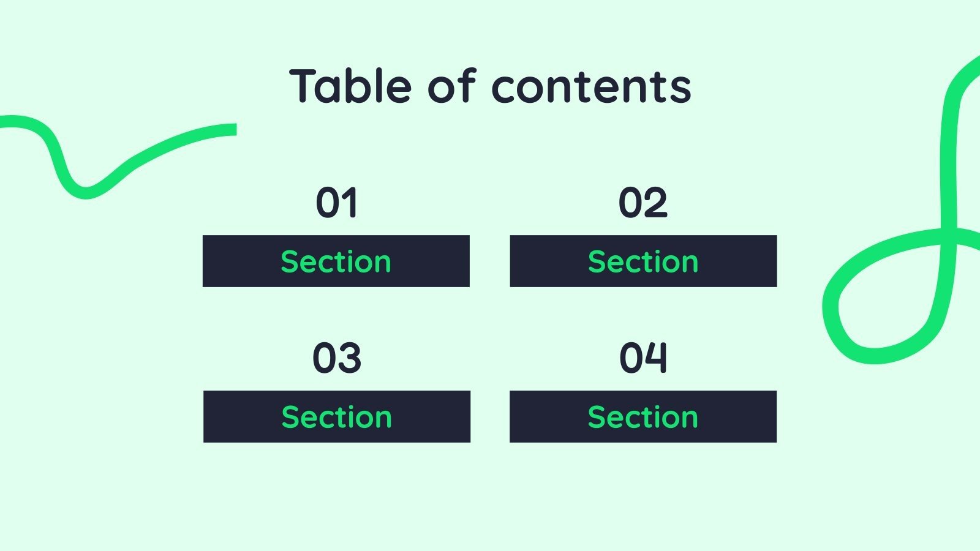980x551 pixels.
Task: Click the capital T in the title
Action: pyautogui.click(x=304, y=86)
